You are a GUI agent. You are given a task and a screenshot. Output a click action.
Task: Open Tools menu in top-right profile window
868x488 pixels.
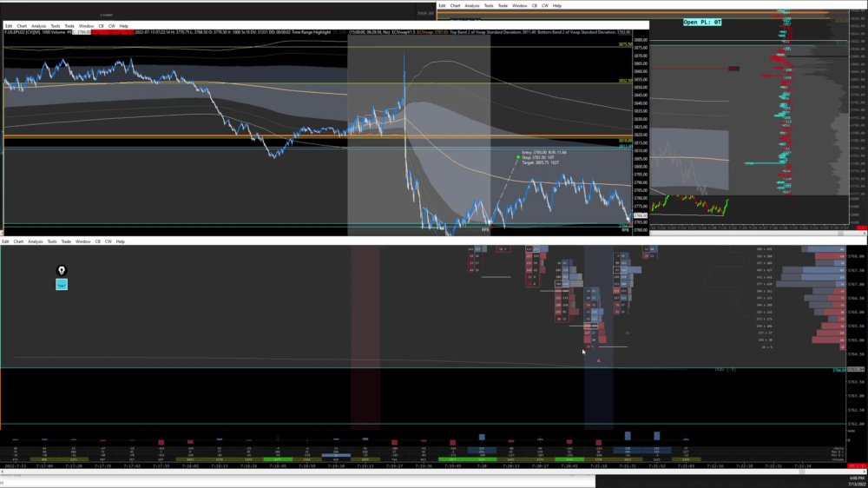489,5
